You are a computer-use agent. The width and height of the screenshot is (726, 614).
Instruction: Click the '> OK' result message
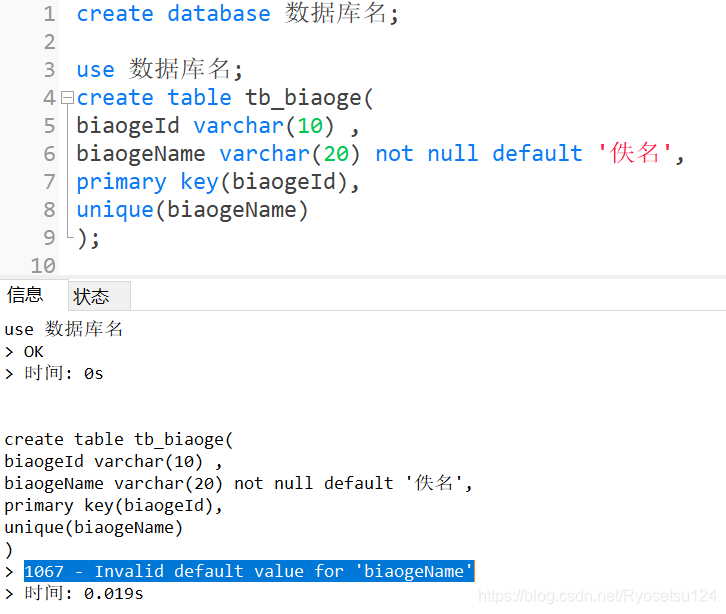click(25, 352)
